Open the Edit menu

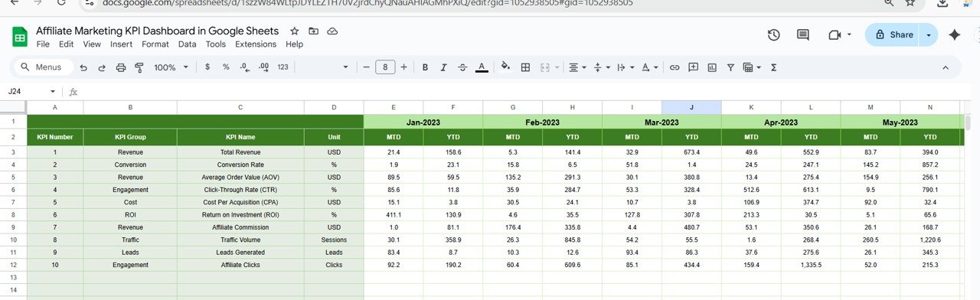tap(67, 44)
